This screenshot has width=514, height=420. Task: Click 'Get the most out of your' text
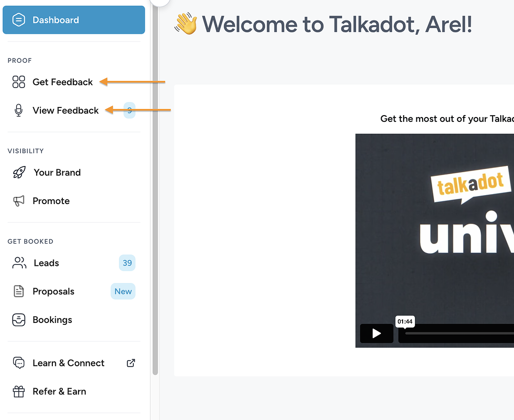point(435,118)
